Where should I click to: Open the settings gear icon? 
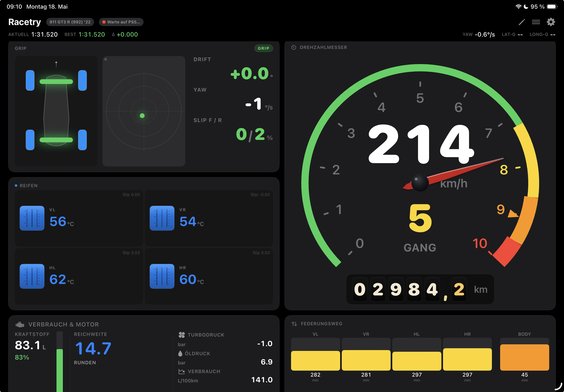(551, 22)
